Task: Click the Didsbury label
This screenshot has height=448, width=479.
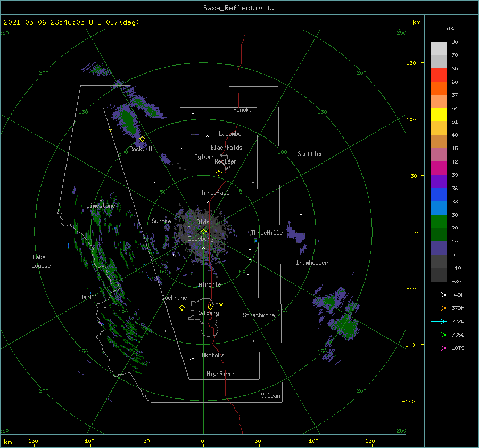Action: click(x=201, y=239)
